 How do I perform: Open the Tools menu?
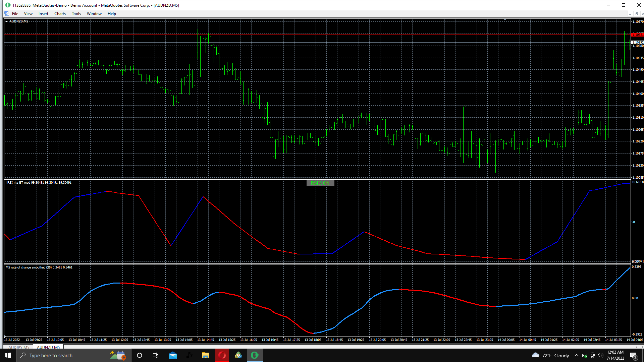(x=76, y=14)
